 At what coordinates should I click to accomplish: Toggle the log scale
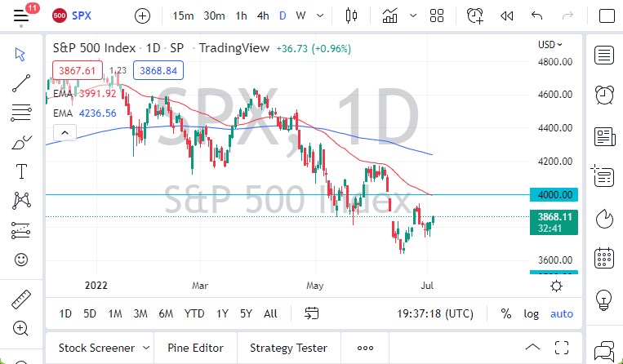pos(532,313)
